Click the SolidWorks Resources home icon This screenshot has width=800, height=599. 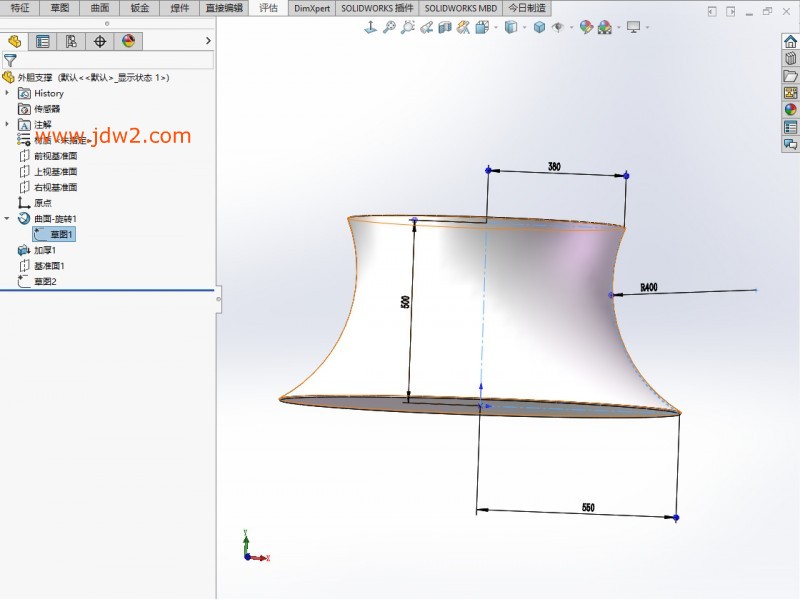point(790,41)
